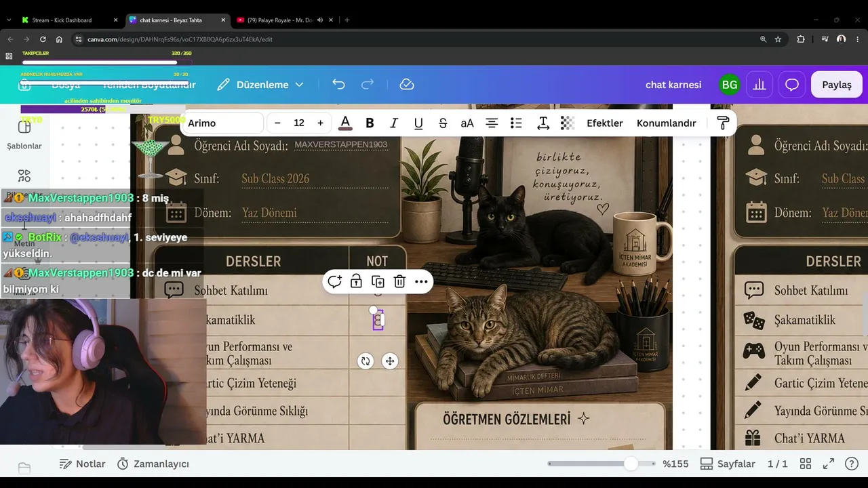Viewport: 868px width, 488px height.
Task: Click the canva.com address bar
Action: [x=420, y=39]
